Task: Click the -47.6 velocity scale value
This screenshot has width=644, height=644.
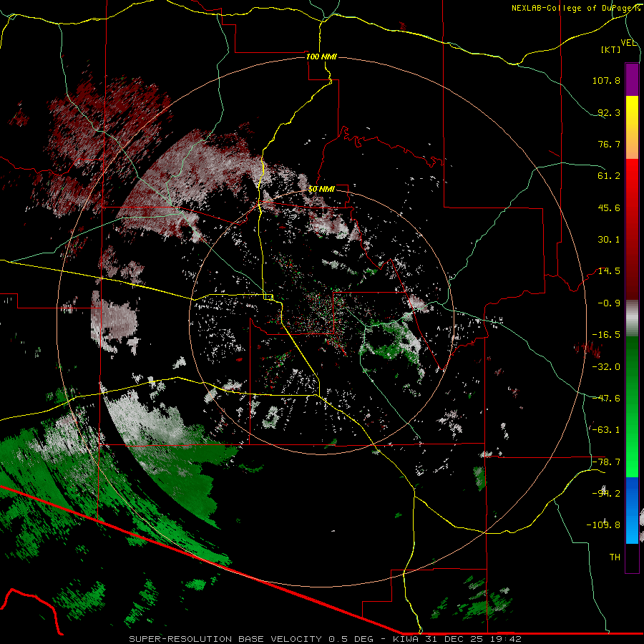Action: pyautogui.click(x=606, y=399)
